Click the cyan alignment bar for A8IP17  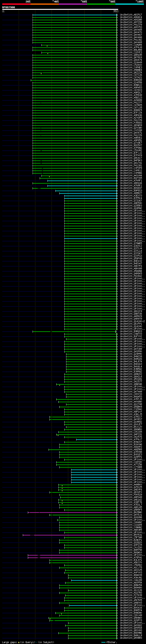click(75, 15)
